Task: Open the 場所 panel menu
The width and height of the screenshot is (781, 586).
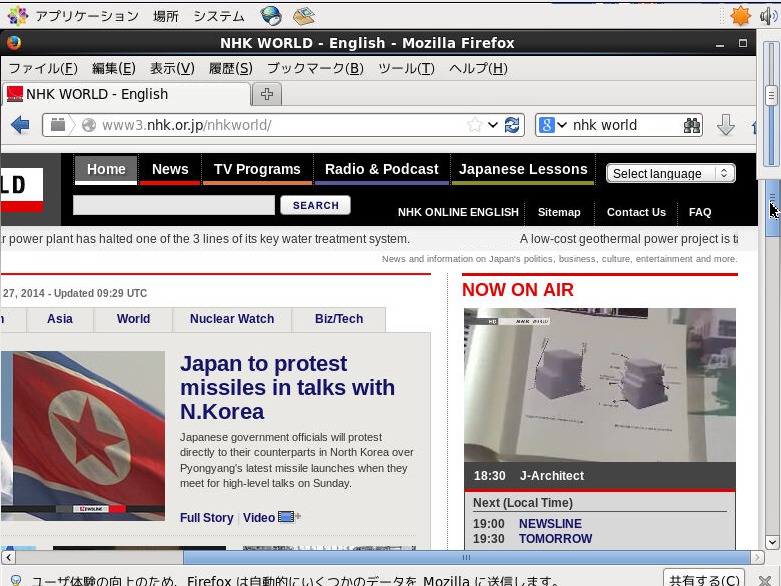Action: click(x=166, y=16)
